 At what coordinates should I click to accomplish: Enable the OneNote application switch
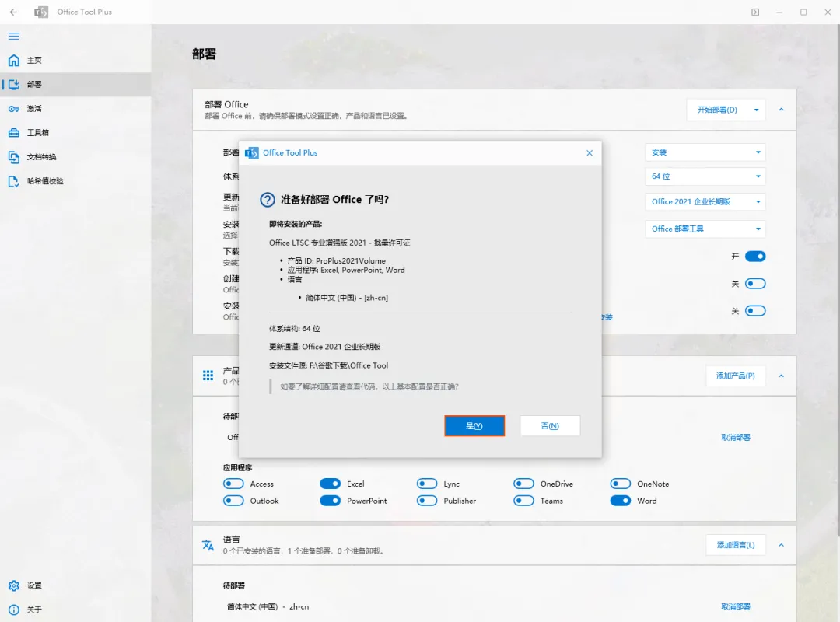pos(621,484)
